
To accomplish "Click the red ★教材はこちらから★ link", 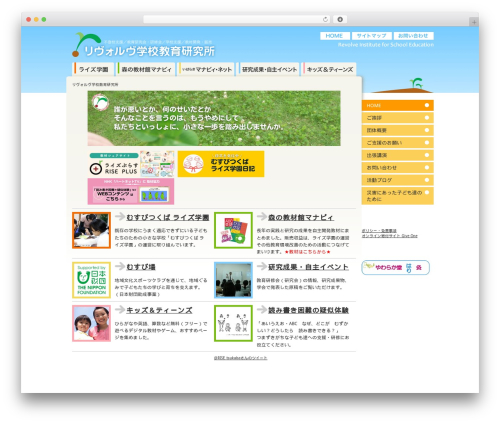I will pyautogui.click(x=307, y=252).
